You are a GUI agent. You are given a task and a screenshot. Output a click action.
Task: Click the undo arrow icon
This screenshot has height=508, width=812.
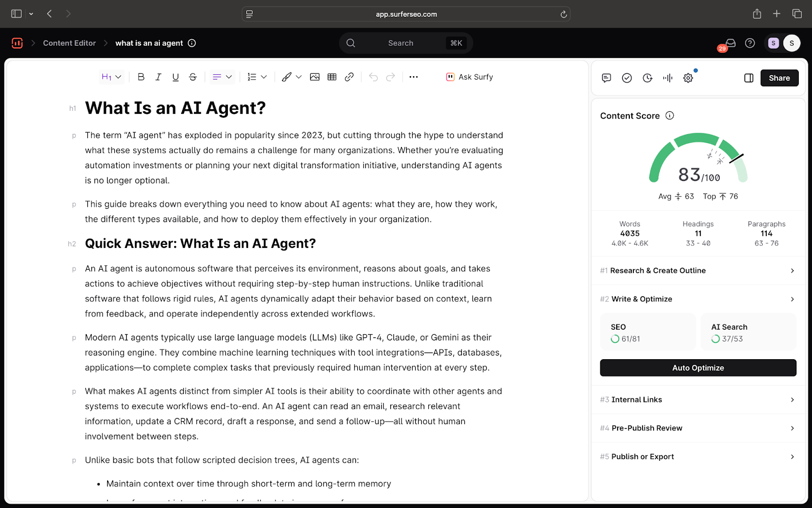tap(374, 77)
